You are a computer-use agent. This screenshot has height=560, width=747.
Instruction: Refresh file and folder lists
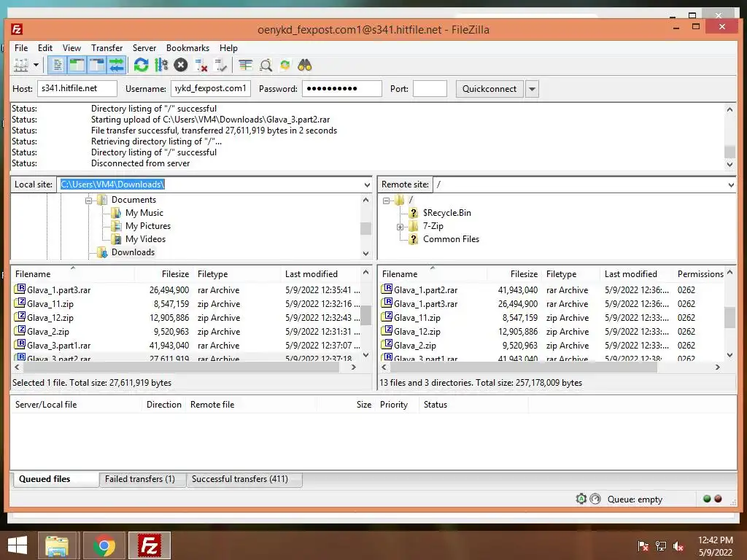pyautogui.click(x=141, y=65)
